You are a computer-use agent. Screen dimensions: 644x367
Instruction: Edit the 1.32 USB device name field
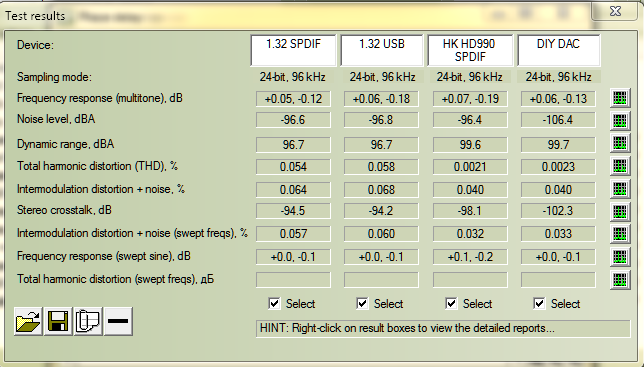pyautogui.click(x=382, y=50)
